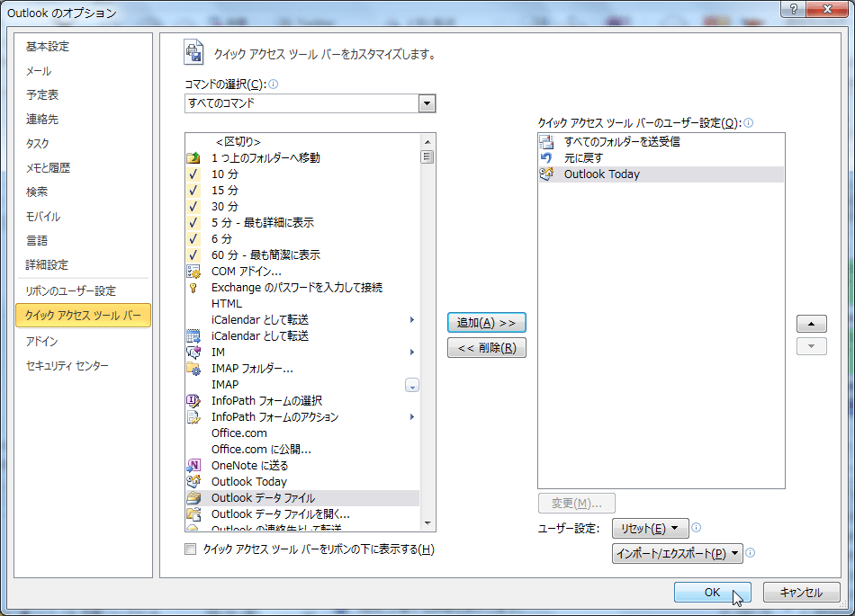This screenshot has height=616, width=855.
Task: Open the IMAP dropdown arrow
Action: (x=411, y=386)
